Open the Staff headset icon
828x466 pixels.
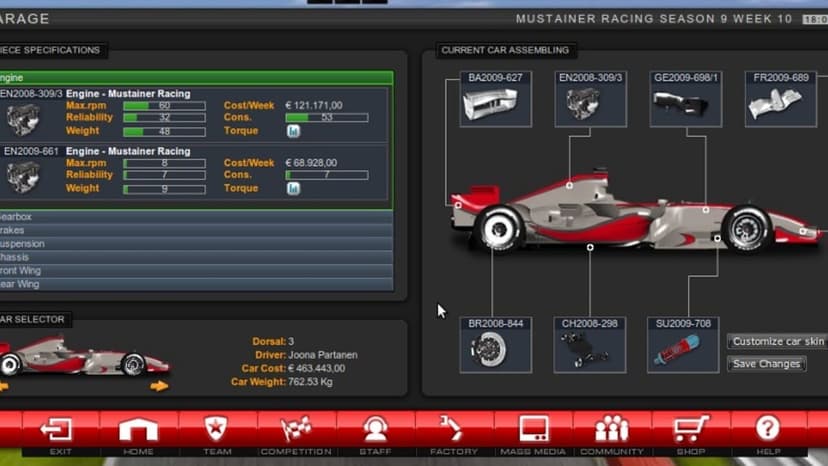tap(375, 429)
